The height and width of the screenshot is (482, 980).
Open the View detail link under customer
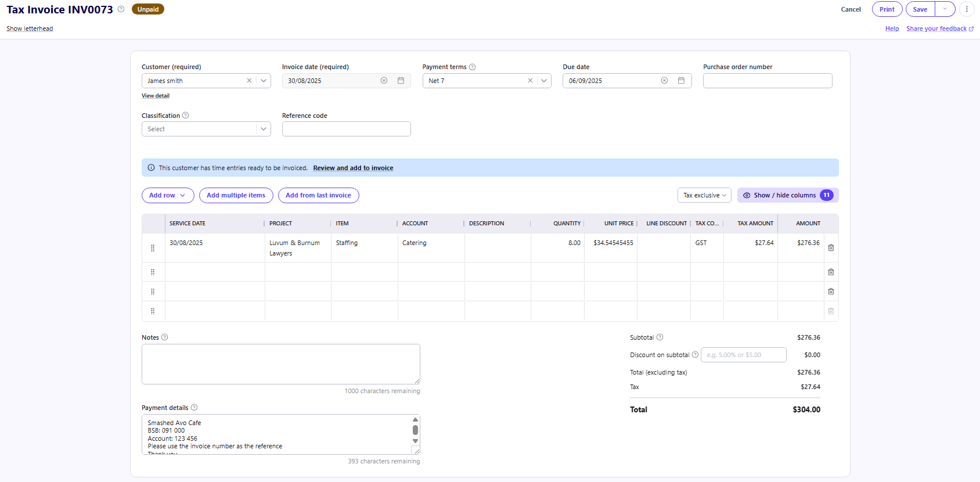[x=156, y=96]
